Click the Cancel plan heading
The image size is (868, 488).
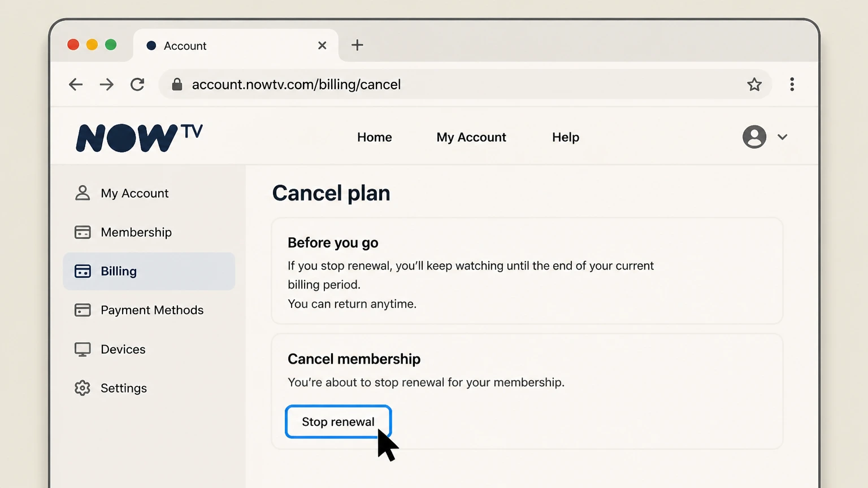331,193
